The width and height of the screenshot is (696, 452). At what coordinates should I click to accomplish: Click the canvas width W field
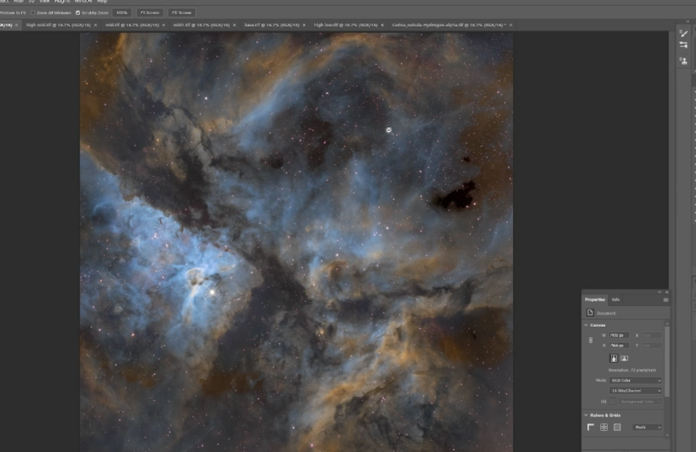[619, 336]
